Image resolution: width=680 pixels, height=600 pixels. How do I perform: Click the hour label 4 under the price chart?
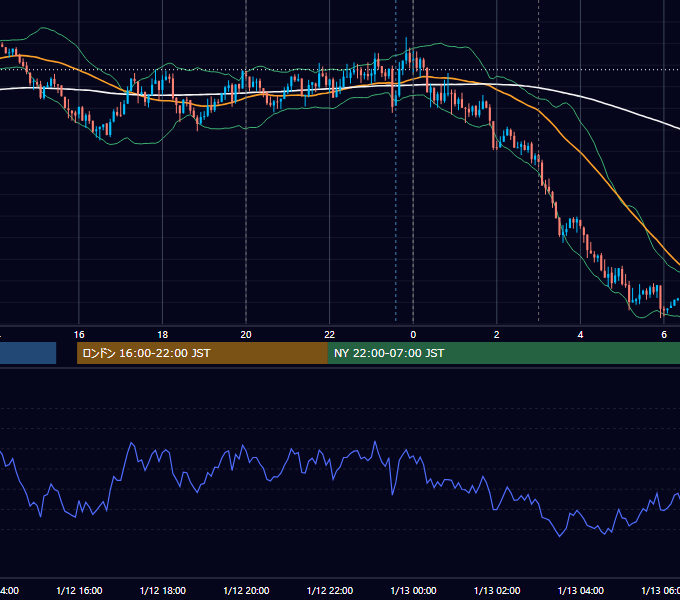coord(580,335)
